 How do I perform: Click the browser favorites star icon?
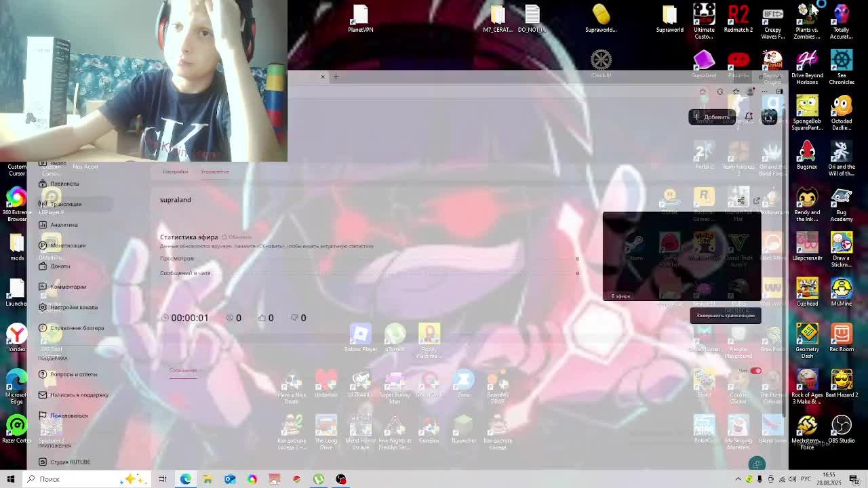pyautogui.click(x=703, y=91)
